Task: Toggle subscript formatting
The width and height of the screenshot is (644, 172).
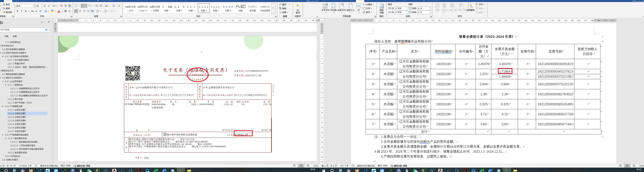Action: 37,11
